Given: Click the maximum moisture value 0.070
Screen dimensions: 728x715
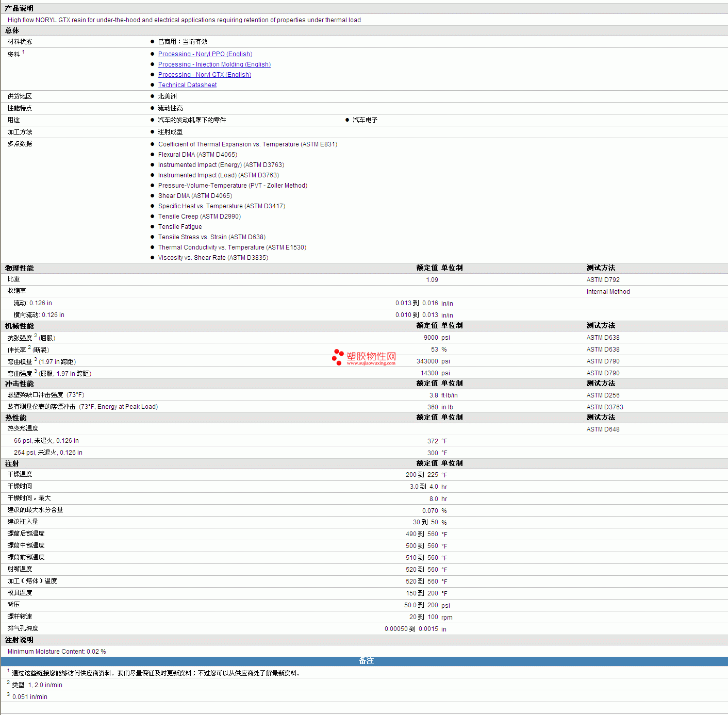Looking at the screenshot, I should coord(430,511).
